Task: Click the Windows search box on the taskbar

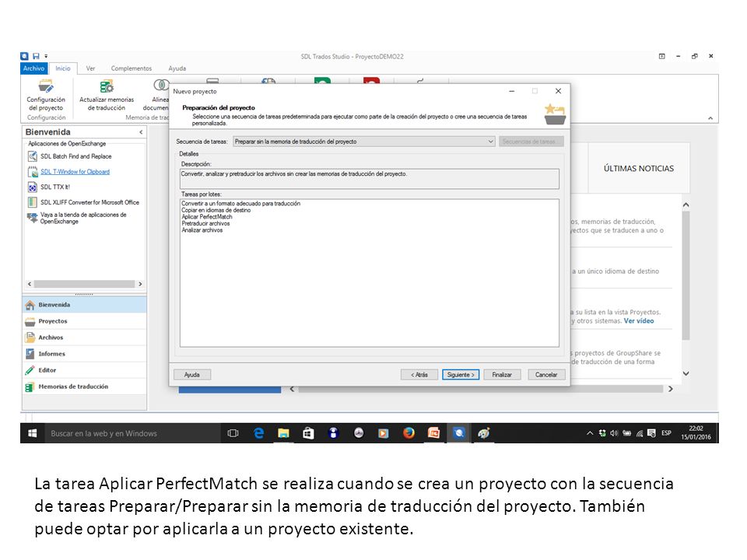Action: click(x=132, y=433)
